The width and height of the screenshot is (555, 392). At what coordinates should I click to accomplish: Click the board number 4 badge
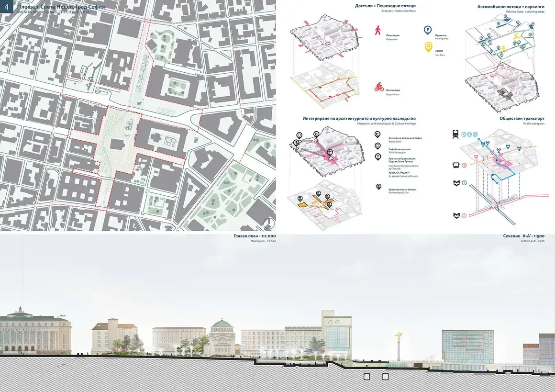[x=6, y=8]
